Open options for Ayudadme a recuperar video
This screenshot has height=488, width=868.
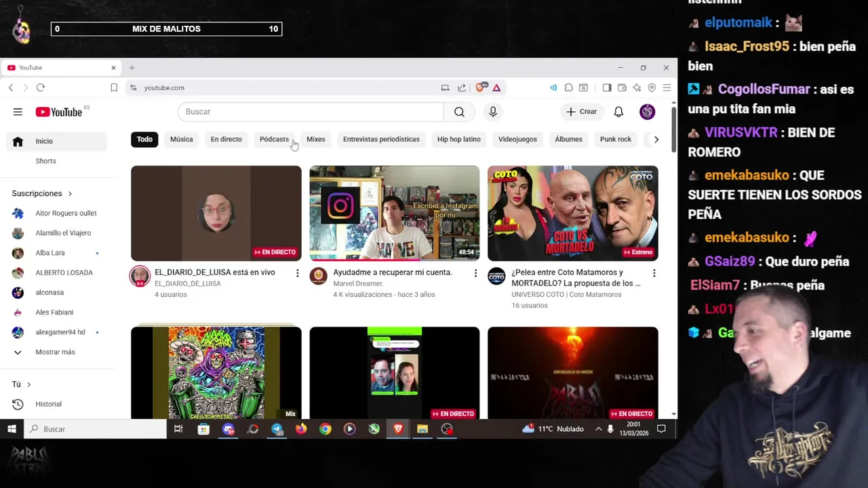tap(475, 273)
